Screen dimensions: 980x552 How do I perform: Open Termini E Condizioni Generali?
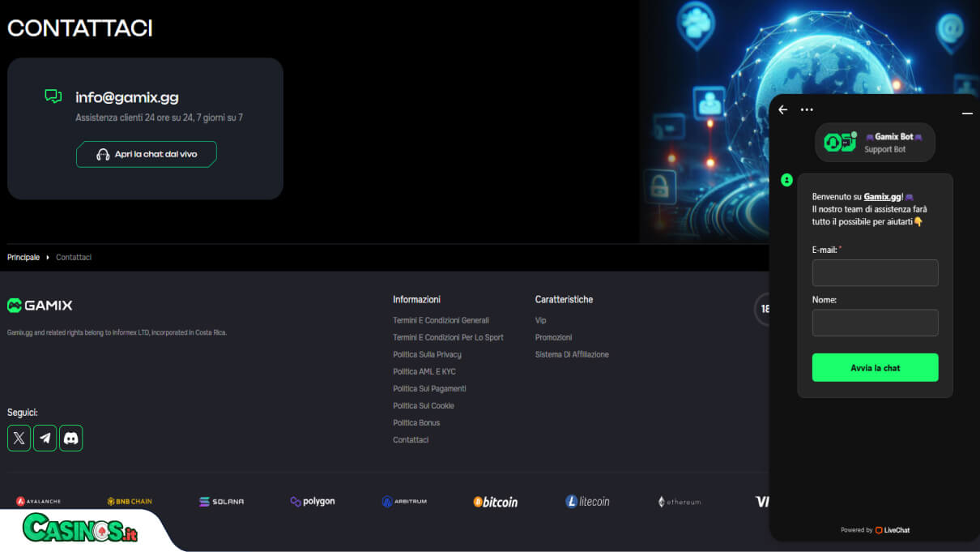(x=441, y=320)
